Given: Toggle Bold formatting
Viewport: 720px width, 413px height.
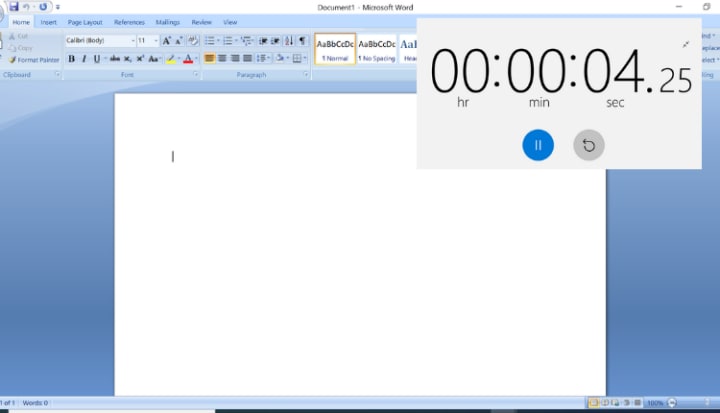Looking at the screenshot, I should tap(72, 59).
